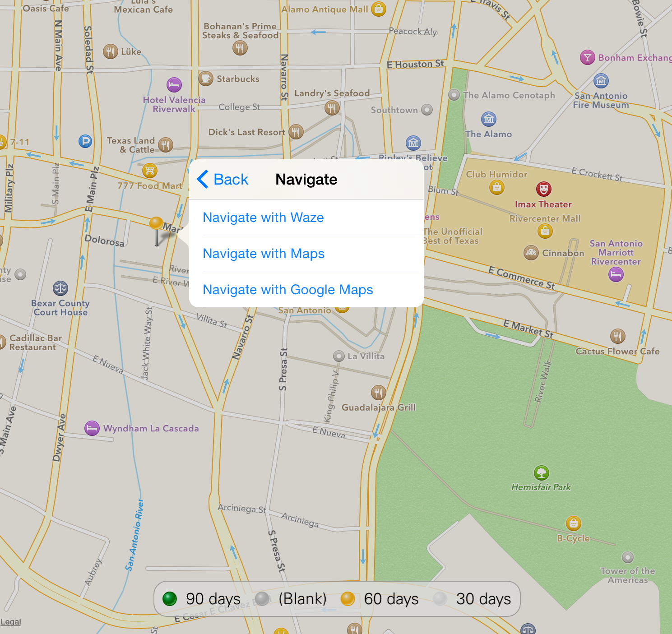
Task: Tap the blue parking P icon
Action: [85, 141]
